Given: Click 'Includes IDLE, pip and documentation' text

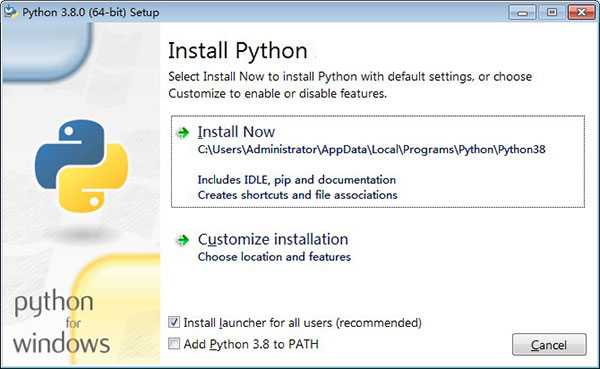Looking at the screenshot, I should (297, 180).
